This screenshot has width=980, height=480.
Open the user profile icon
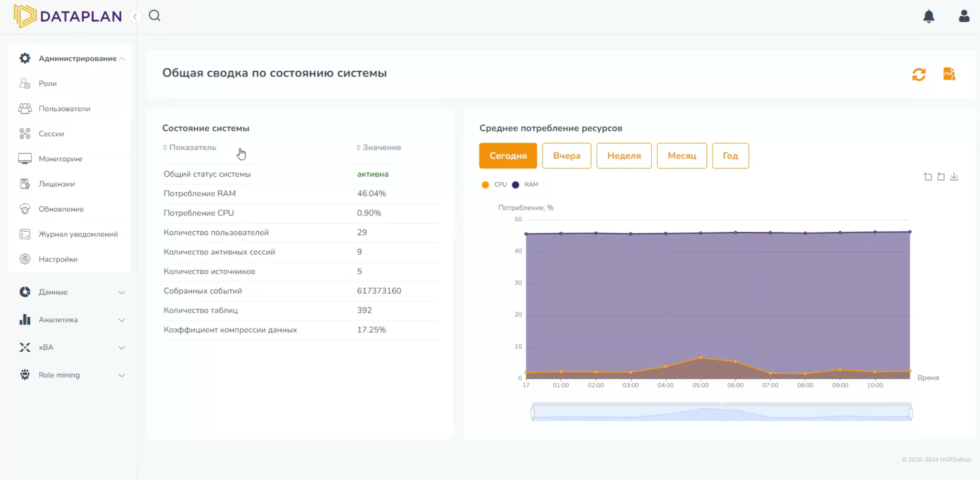click(x=964, y=16)
